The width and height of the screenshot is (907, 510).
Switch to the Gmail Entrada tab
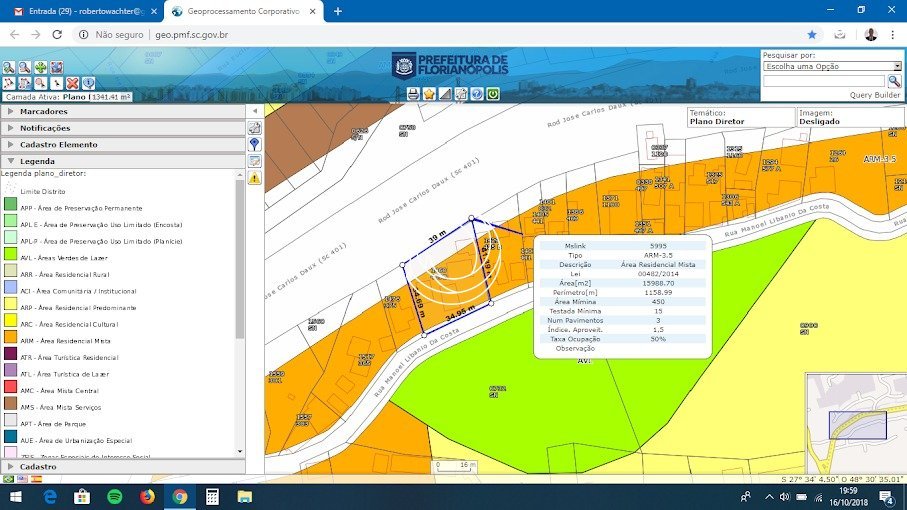pyautogui.click(x=85, y=11)
